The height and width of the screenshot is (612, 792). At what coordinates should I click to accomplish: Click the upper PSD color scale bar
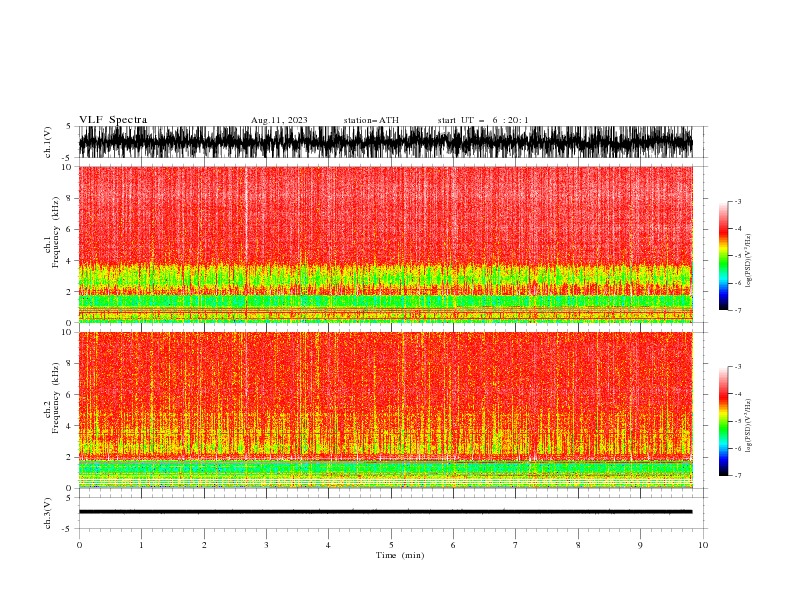coord(723,256)
